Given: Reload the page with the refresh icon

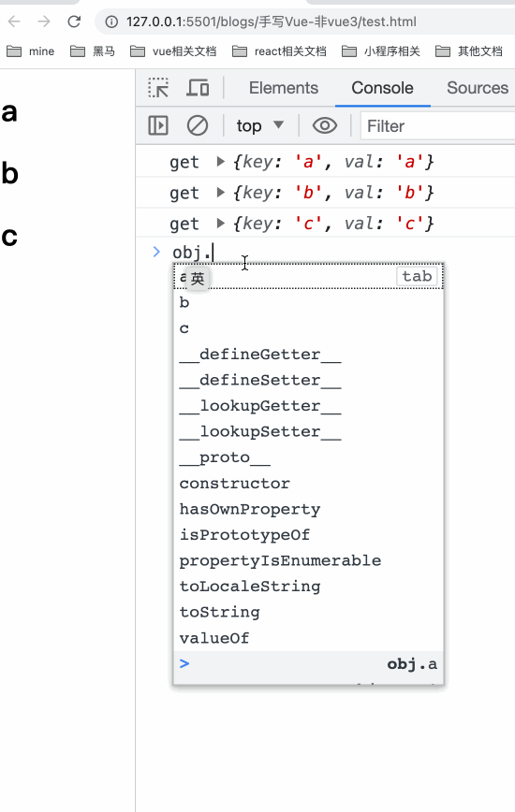Looking at the screenshot, I should pyautogui.click(x=74, y=22).
